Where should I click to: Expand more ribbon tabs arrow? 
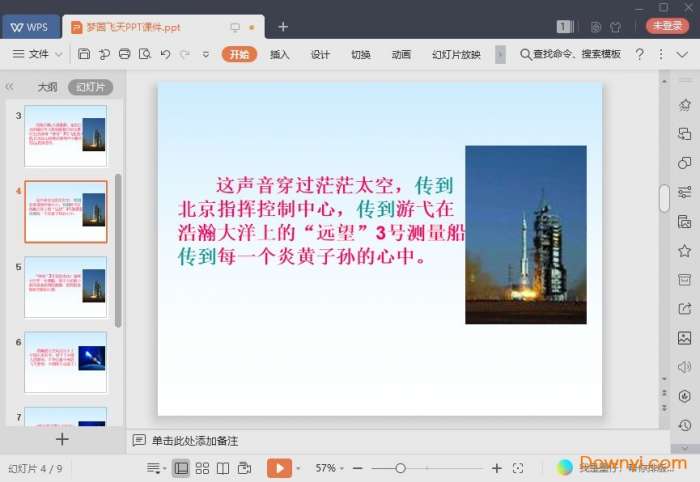500,54
